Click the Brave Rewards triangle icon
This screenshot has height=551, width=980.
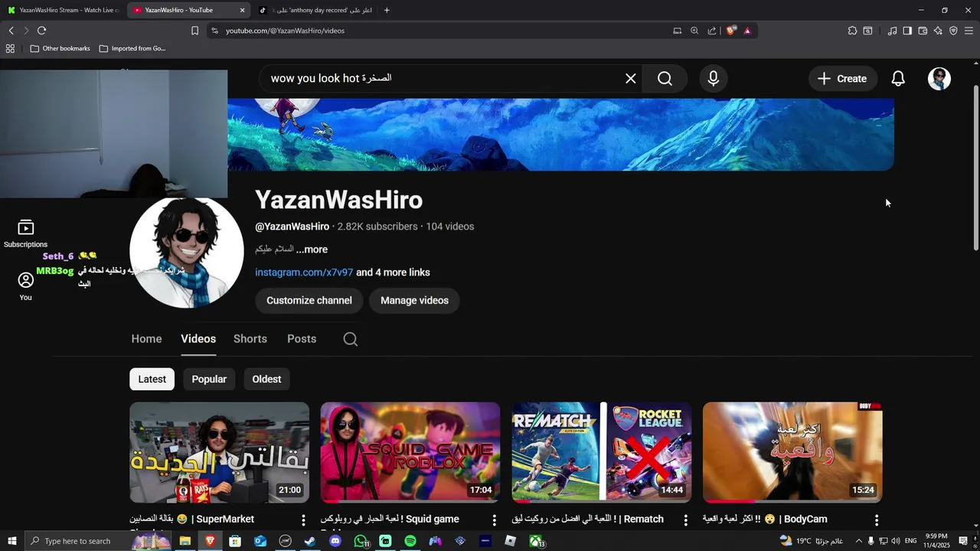point(747,31)
